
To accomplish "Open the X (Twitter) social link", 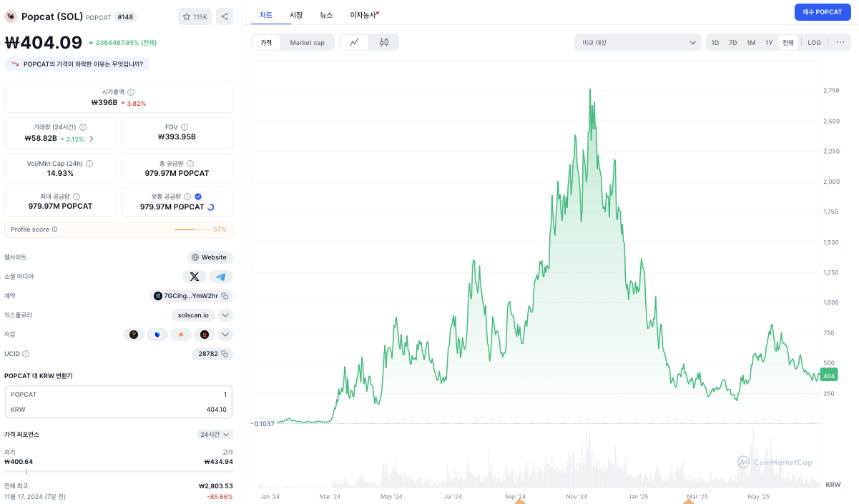I will (x=195, y=277).
